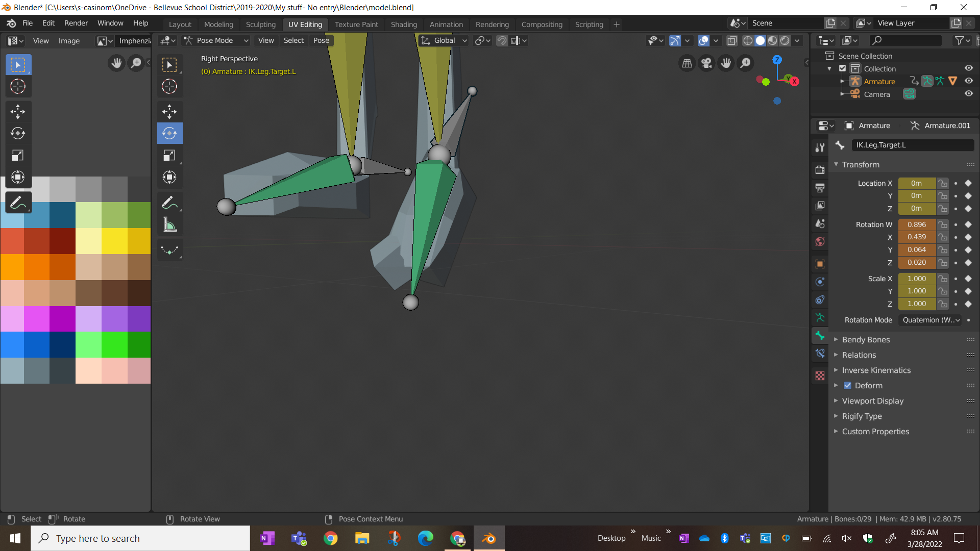Uncheck the Collection exclude checkbox
980x551 pixels.
[x=843, y=68]
